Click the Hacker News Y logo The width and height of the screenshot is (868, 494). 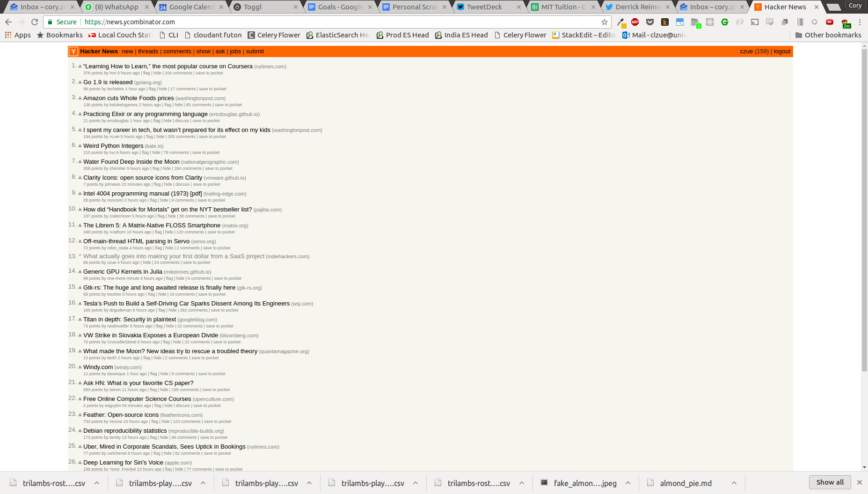click(x=73, y=51)
